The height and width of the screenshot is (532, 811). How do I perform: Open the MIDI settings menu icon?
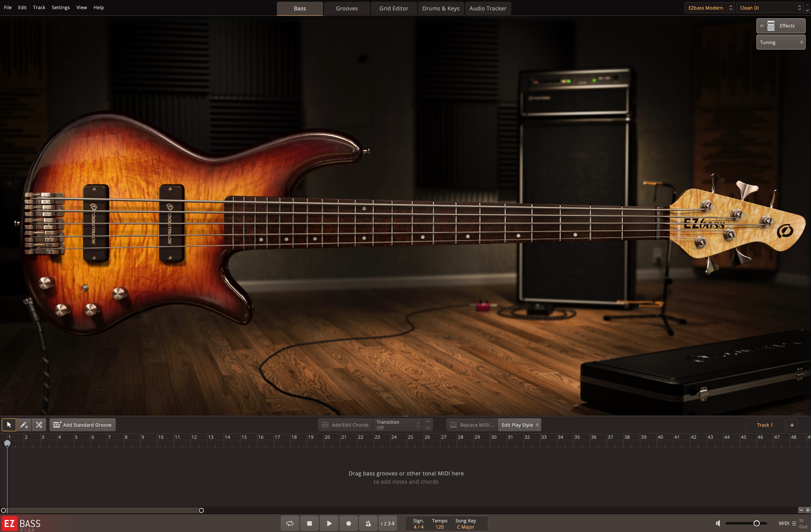(x=794, y=523)
